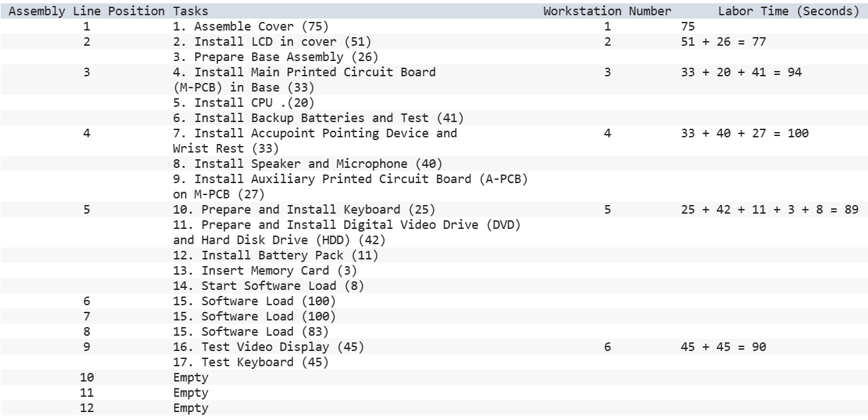Click assembly line position '11' cell

pos(87,393)
